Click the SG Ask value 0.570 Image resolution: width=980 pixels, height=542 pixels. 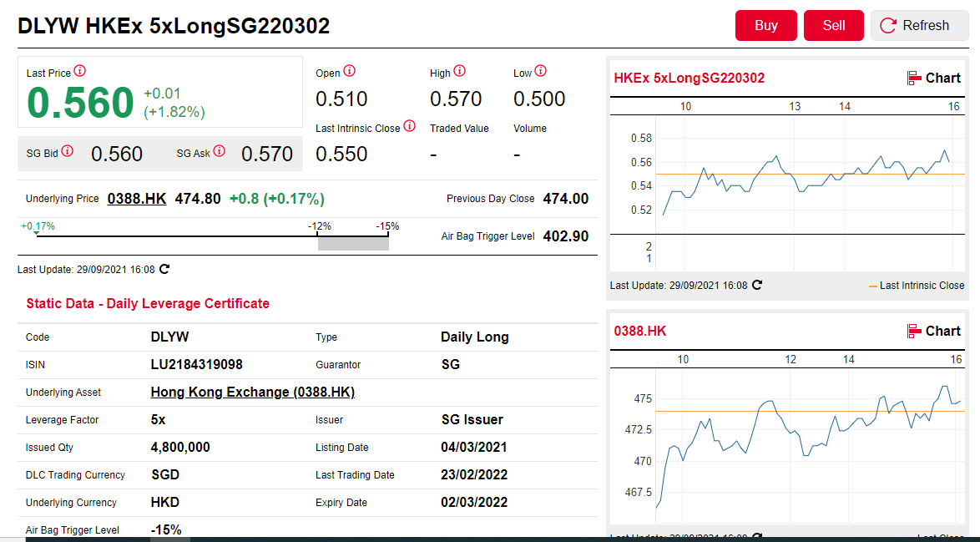tap(267, 154)
